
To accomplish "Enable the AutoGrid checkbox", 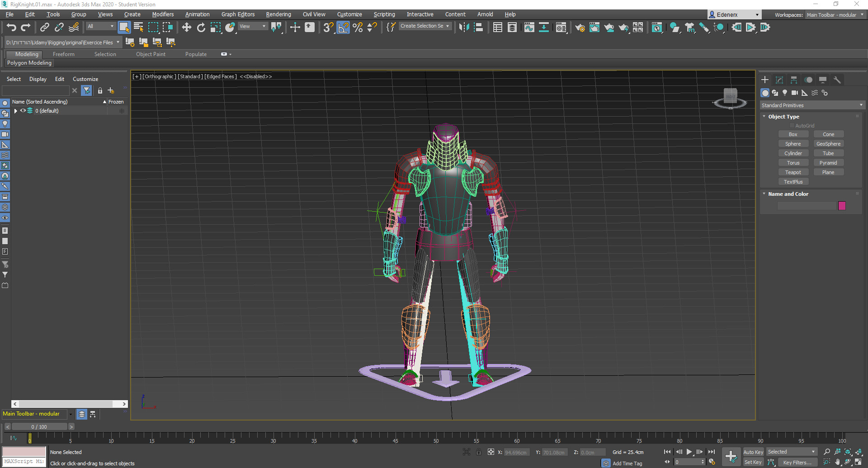I will pos(792,125).
